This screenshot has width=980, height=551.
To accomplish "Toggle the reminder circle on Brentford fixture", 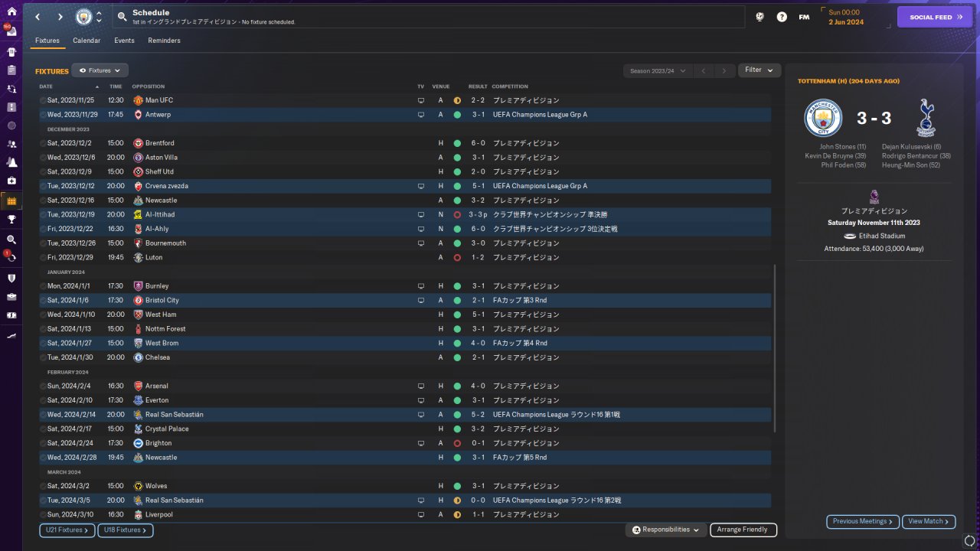I will 43,143.
